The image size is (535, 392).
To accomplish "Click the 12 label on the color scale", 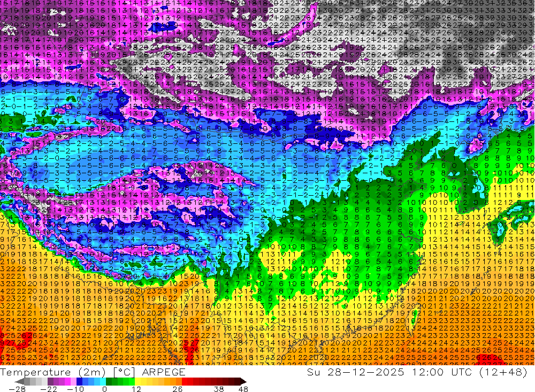I will coord(136,389).
